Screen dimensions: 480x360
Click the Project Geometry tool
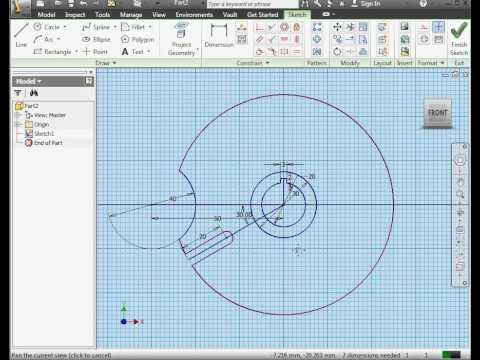click(181, 39)
